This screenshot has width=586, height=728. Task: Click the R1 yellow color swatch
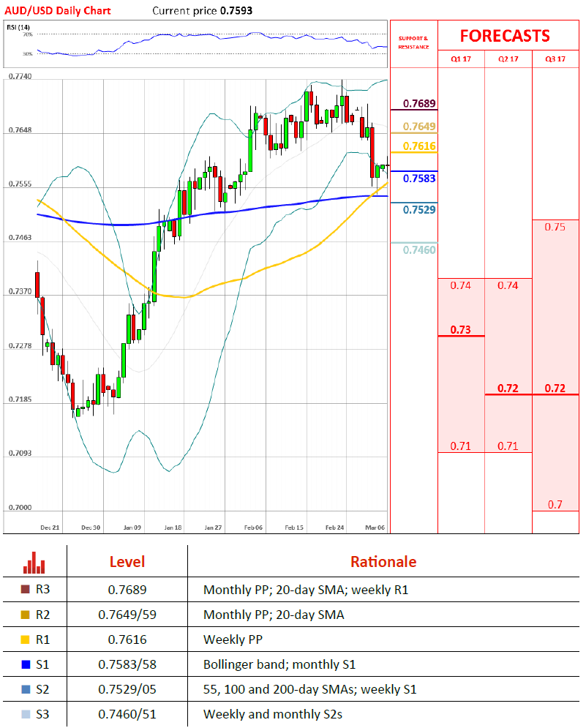coord(26,639)
